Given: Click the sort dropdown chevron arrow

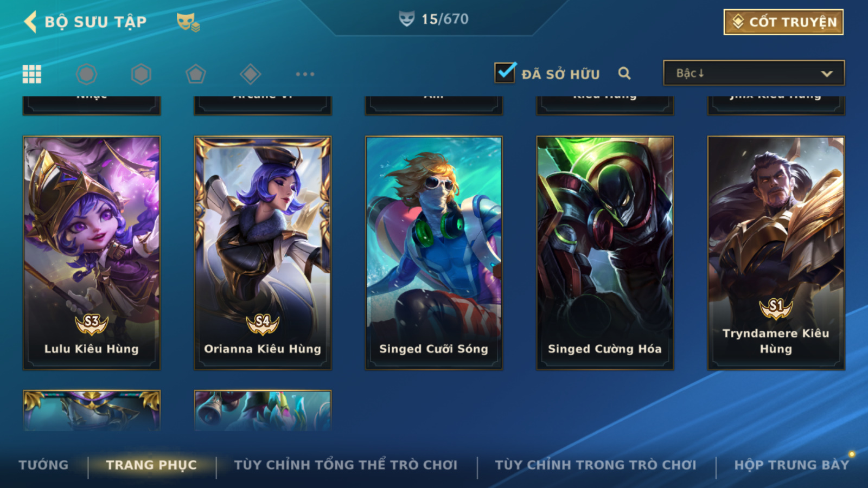Looking at the screenshot, I should [827, 74].
